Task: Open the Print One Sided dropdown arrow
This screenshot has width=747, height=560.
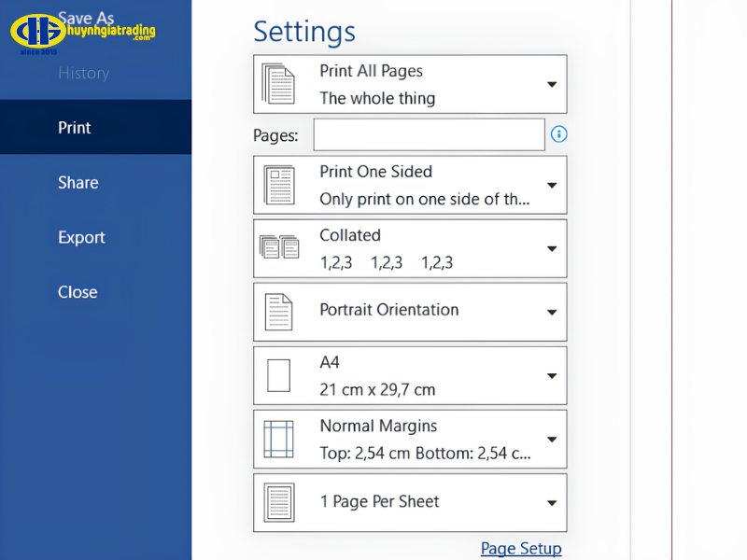Action: point(552,185)
